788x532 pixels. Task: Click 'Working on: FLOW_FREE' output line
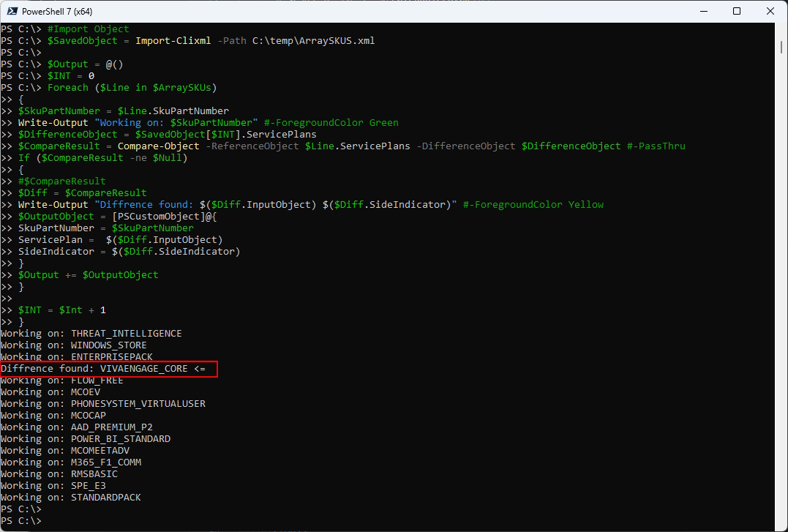click(x=61, y=381)
